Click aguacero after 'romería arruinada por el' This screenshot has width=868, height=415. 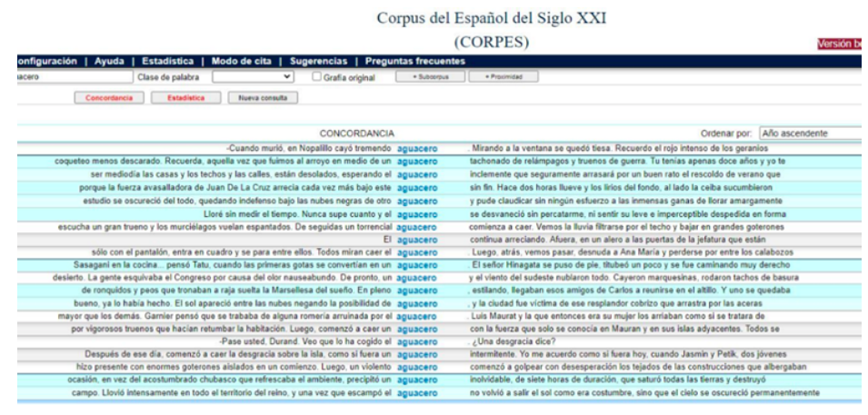[x=417, y=317]
